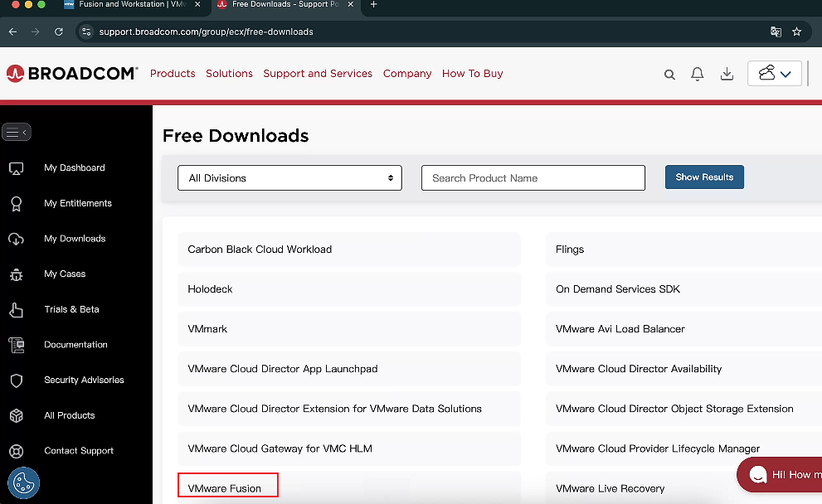Open How To Buy menu
This screenshot has height=504, width=822.
point(472,73)
